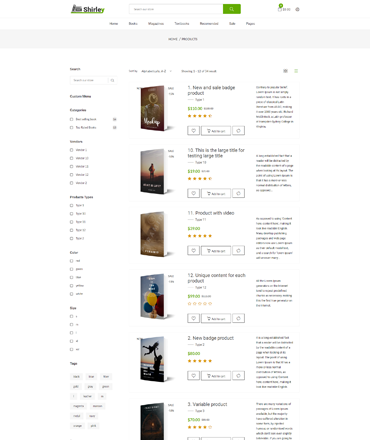The height and width of the screenshot is (440, 370).
Task: Go to Home in navigation menu
Action: 114,24
